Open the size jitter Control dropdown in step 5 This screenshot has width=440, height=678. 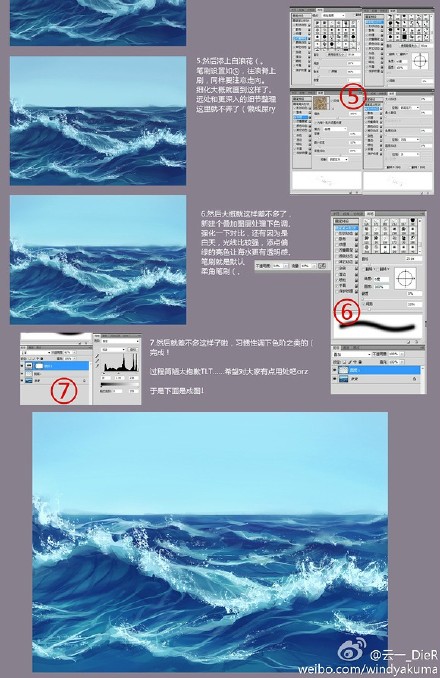(x=410, y=107)
